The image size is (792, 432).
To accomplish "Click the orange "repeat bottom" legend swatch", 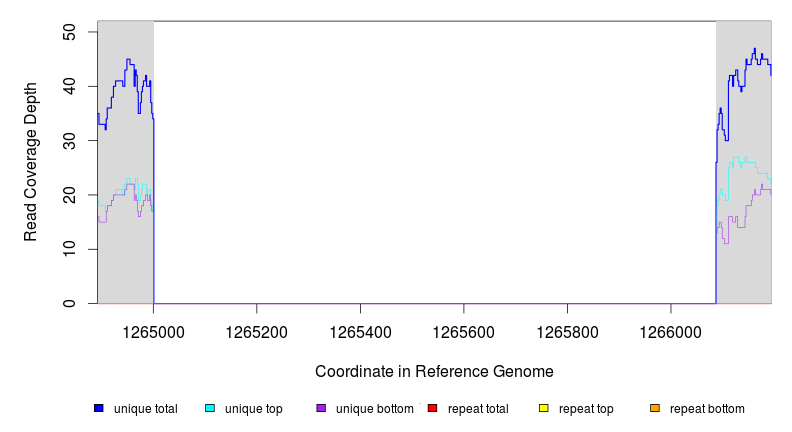I will [x=655, y=408].
